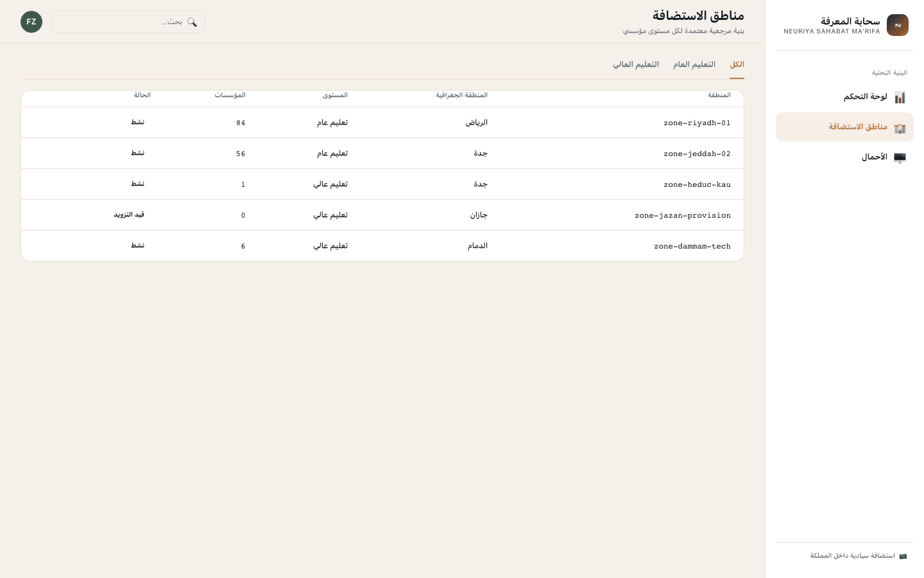Viewport: 924px width, 578px height.
Task: Click جازان region cell
Action: click(479, 215)
